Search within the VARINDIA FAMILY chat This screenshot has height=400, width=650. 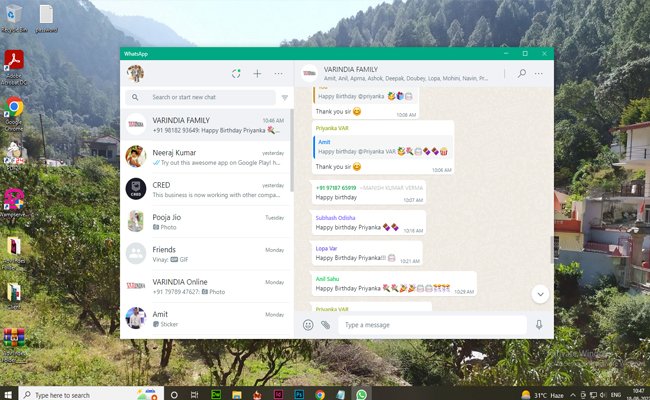point(521,73)
